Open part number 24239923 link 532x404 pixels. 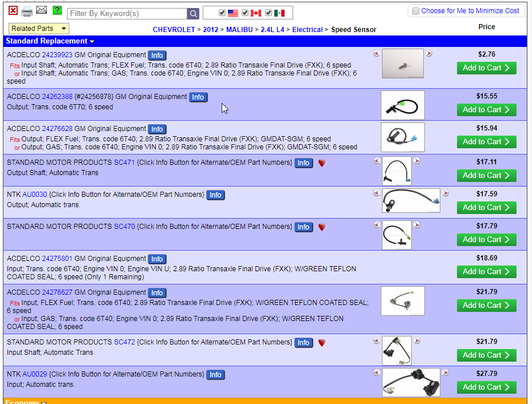coord(57,55)
